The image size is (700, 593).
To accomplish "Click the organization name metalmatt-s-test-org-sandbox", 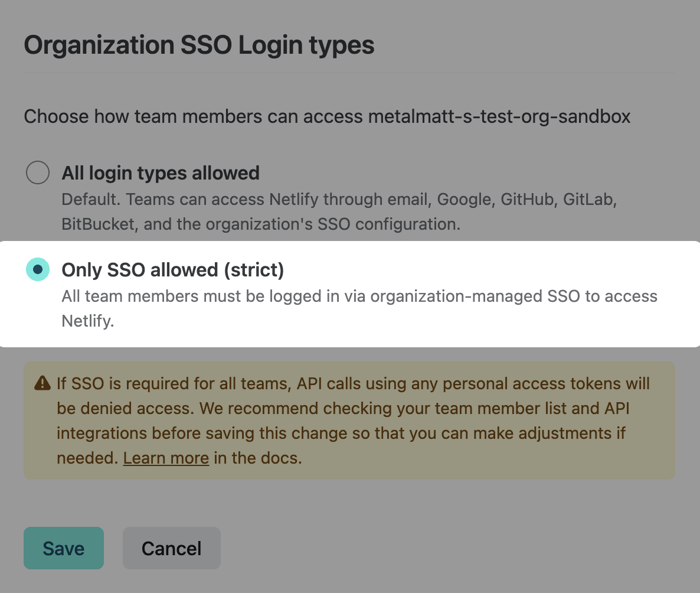I will (x=499, y=116).
